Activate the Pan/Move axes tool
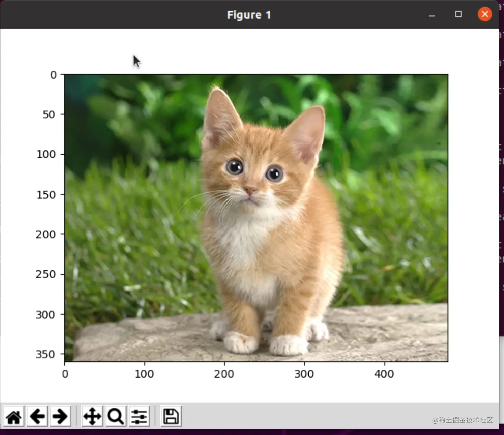The height and width of the screenshot is (435, 504). click(x=92, y=416)
